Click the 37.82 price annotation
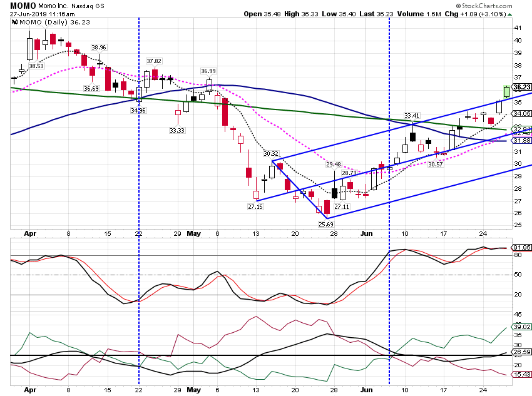Viewport: 532px width, 396px height. (x=154, y=61)
